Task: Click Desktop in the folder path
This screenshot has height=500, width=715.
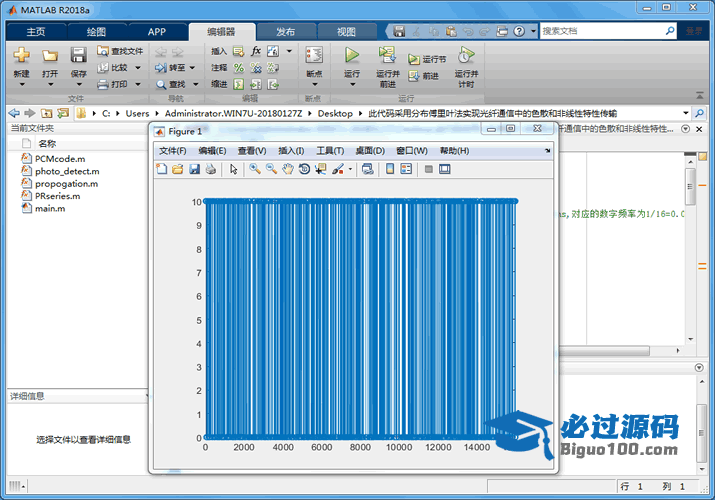Action: tap(335, 113)
